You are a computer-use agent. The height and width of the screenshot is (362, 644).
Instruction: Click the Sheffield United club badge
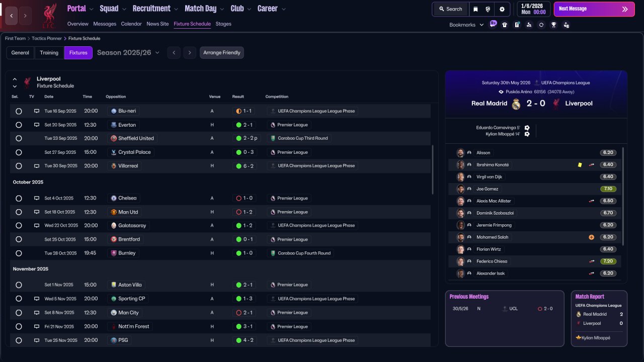(x=114, y=138)
